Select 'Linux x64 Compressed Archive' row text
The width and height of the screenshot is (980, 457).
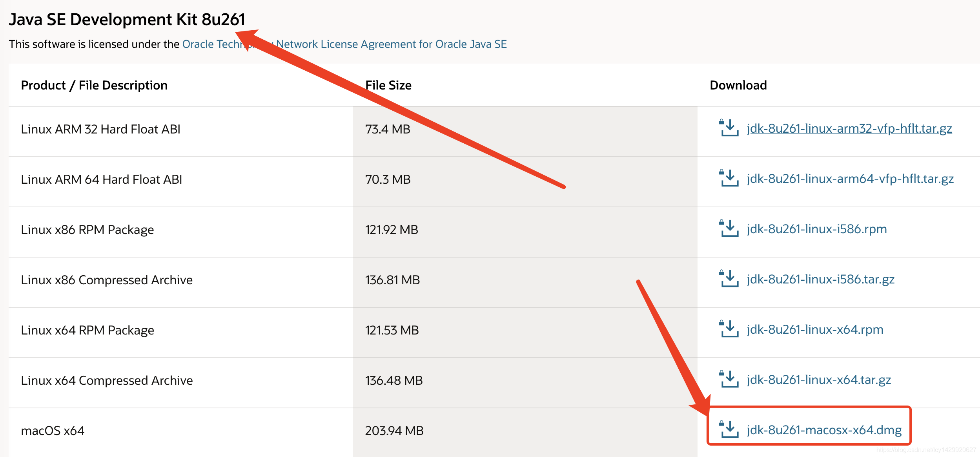pyautogui.click(x=107, y=380)
